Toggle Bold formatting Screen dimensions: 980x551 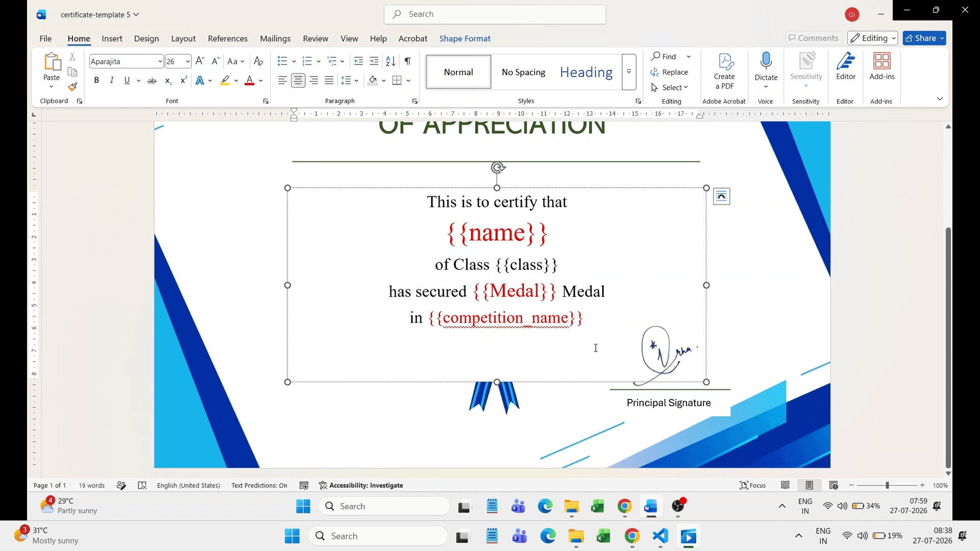tap(96, 81)
